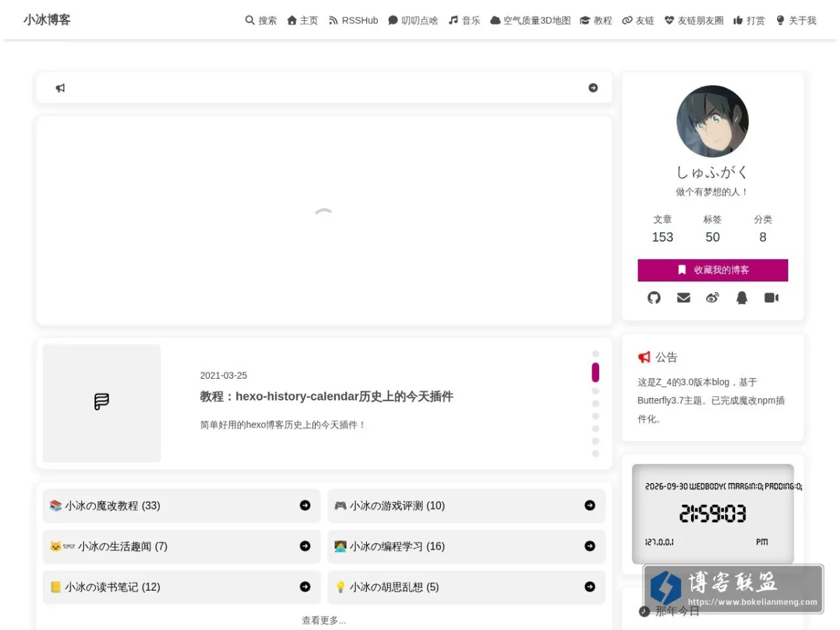
Task: Click the email envelope icon
Action: click(x=684, y=297)
